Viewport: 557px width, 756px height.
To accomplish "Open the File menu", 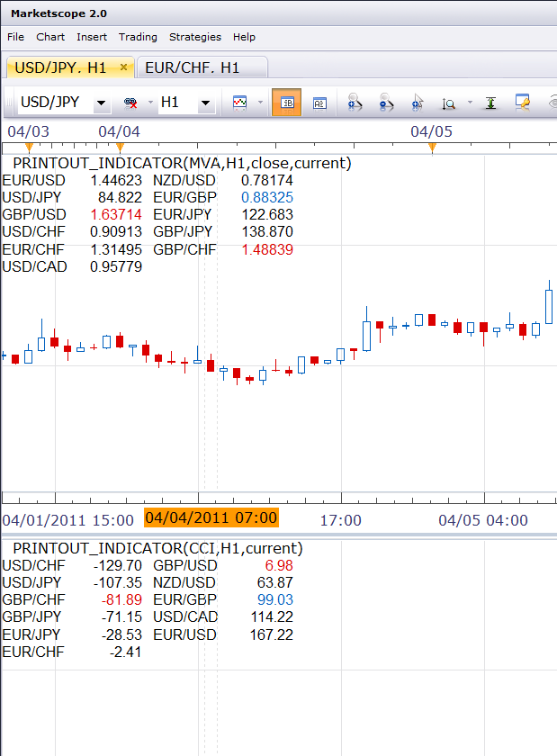I will coord(15,37).
